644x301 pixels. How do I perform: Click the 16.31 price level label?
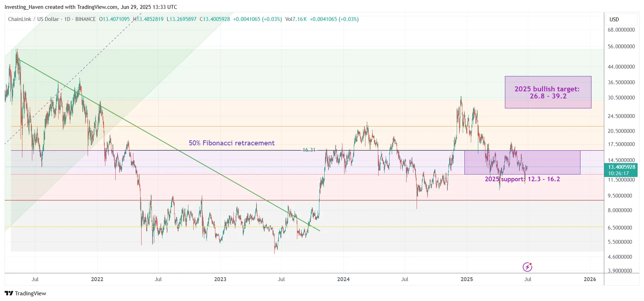tap(309, 150)
